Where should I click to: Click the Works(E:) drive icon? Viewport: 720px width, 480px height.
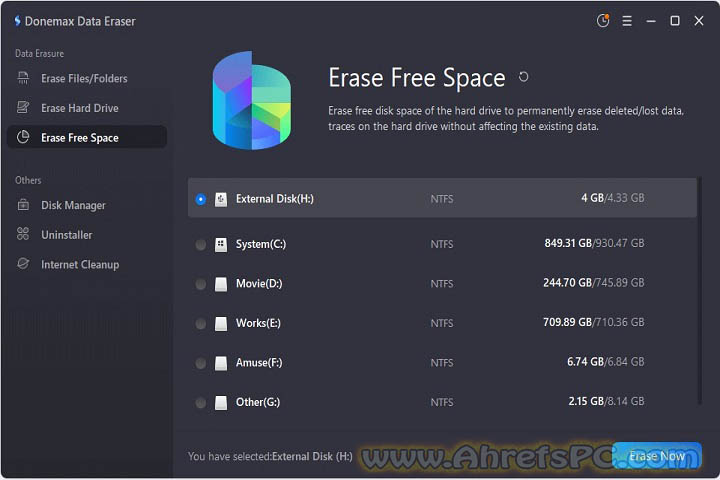click(221, 323)
